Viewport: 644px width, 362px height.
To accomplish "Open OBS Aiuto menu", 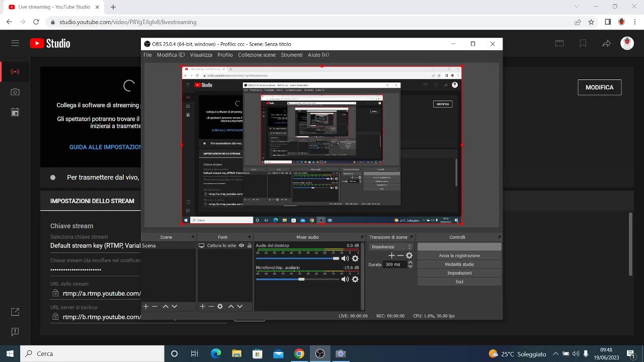I will 318,55.
